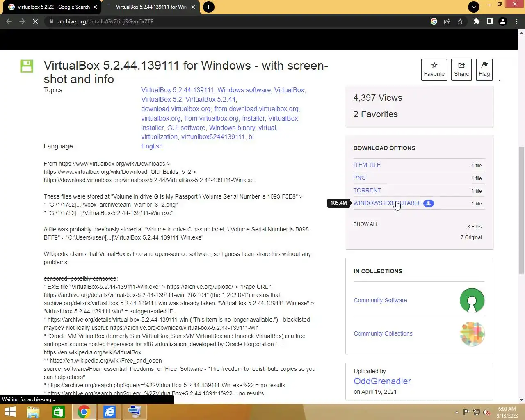Click the lock icon in address bar
The image size is (525, 420).
click(x=51, y=21)
